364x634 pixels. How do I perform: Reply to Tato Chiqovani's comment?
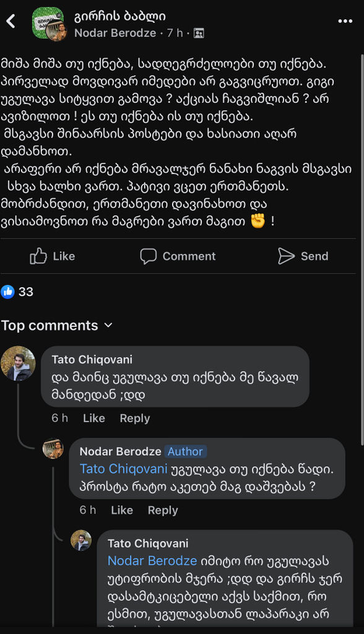click(134, 418)
